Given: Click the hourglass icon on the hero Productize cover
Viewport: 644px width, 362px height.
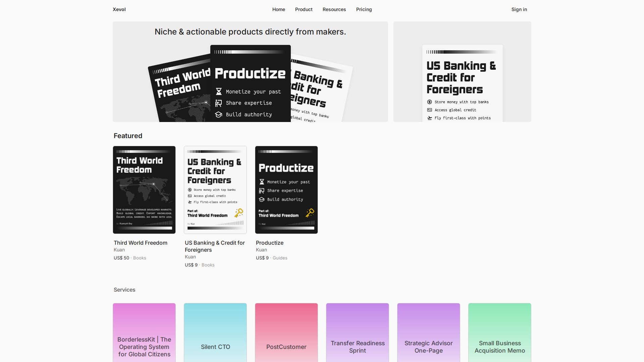Looking at the screenshot, I should coord(219,92).
